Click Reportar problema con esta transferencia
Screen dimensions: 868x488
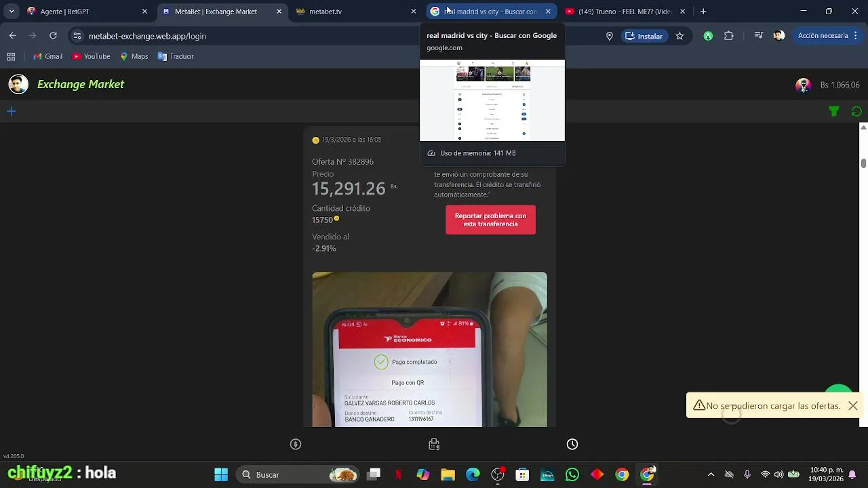coord(490,220)
